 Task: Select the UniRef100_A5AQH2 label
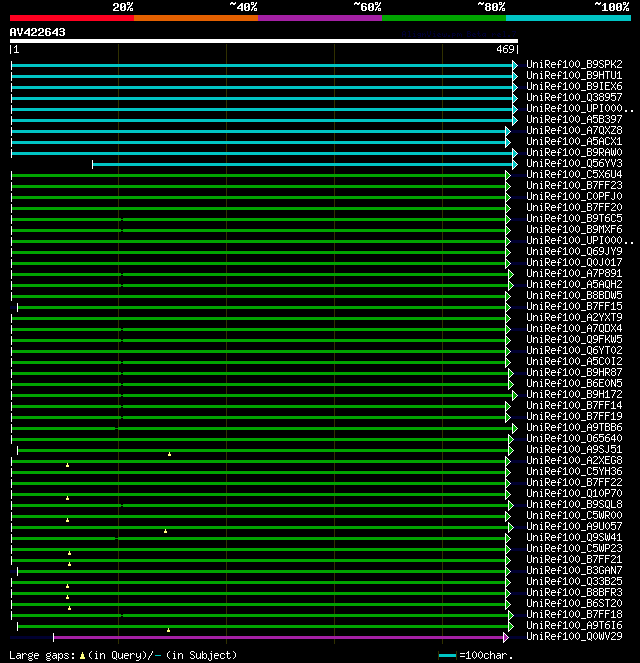[x=574, y=284]
